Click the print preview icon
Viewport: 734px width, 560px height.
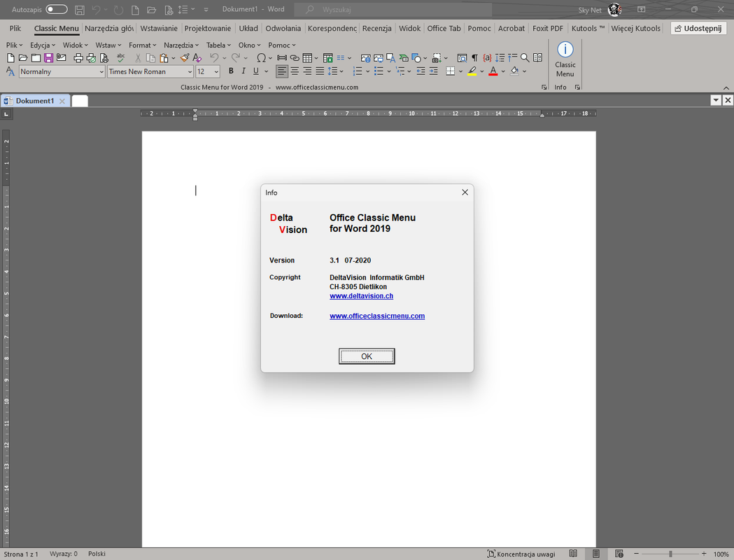click(x=104, y=58)
